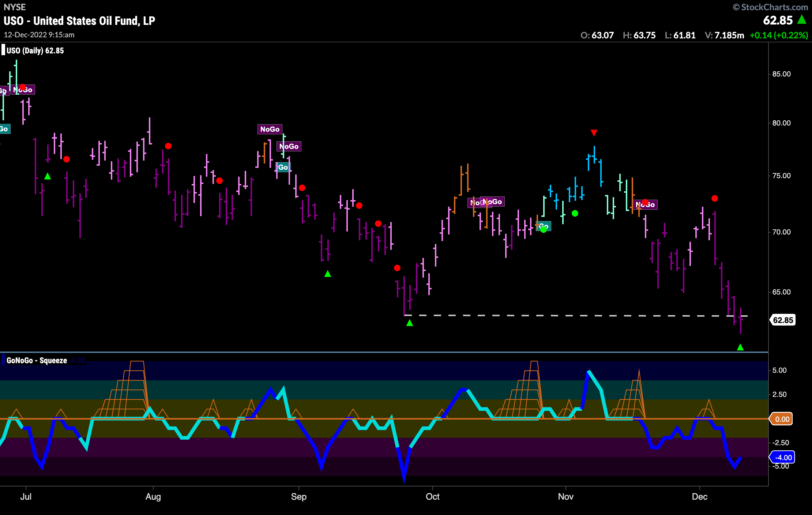The image size is (812, 515).
Task: Click the NYSE exchange label
Action: tap(15, 7)
